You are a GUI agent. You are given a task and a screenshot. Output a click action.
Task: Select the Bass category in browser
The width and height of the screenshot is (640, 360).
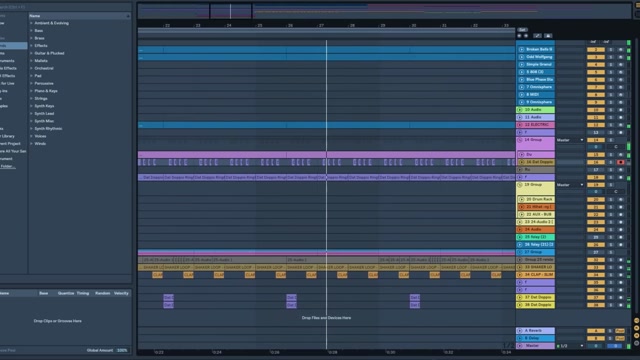coord(39,31)
